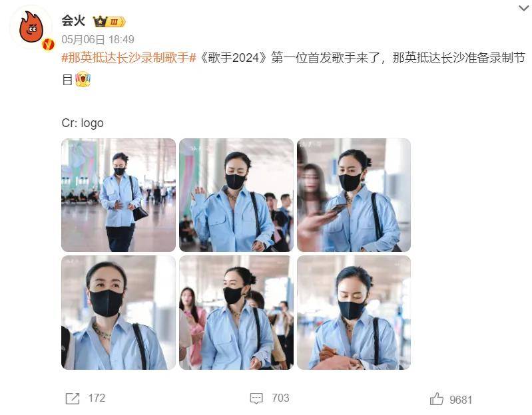Click the repost icon next to 172
Viewport: 532px width, 415px height.
tap(73, 398)
